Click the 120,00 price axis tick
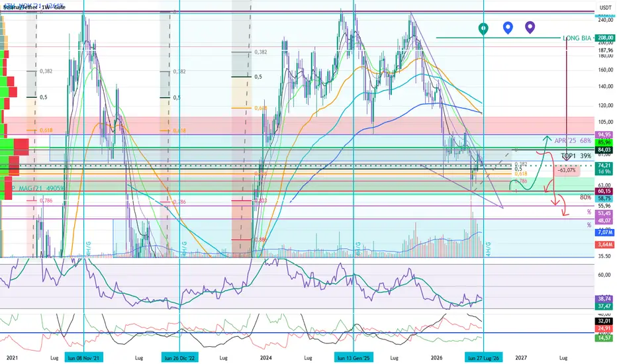 click(606, 105)
